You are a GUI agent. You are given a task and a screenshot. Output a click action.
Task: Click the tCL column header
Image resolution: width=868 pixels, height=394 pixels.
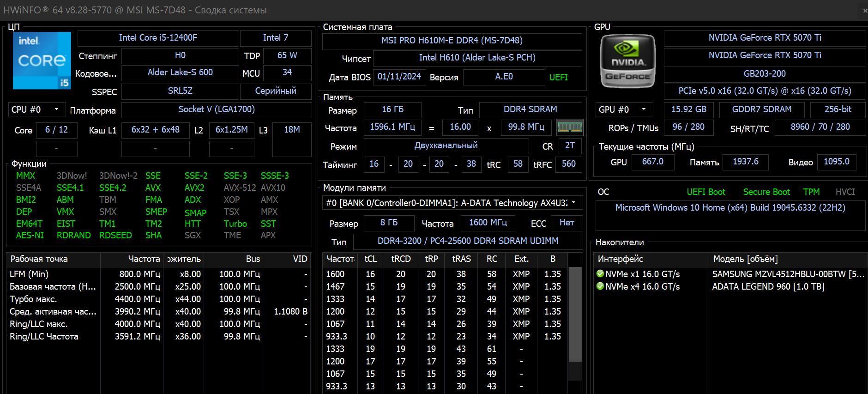371,259
